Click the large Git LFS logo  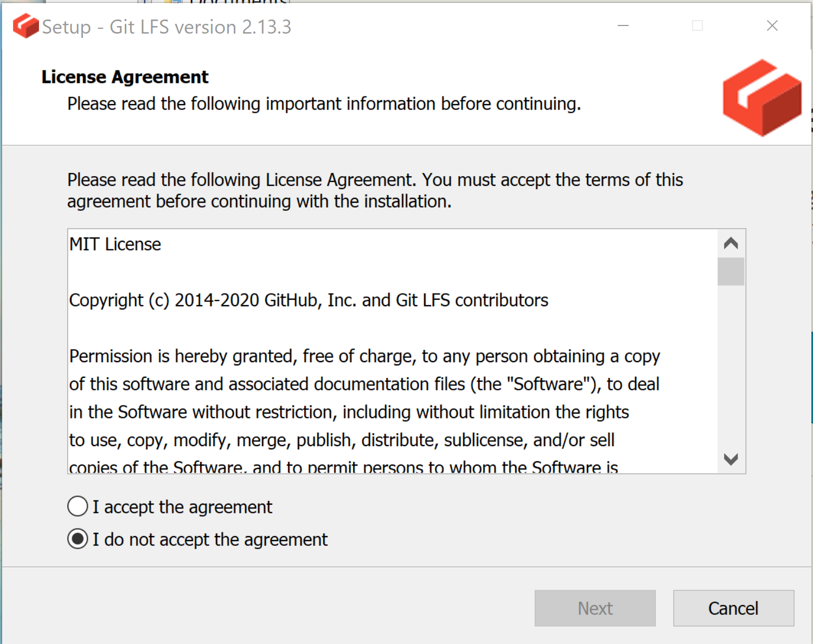click(761, 98)
